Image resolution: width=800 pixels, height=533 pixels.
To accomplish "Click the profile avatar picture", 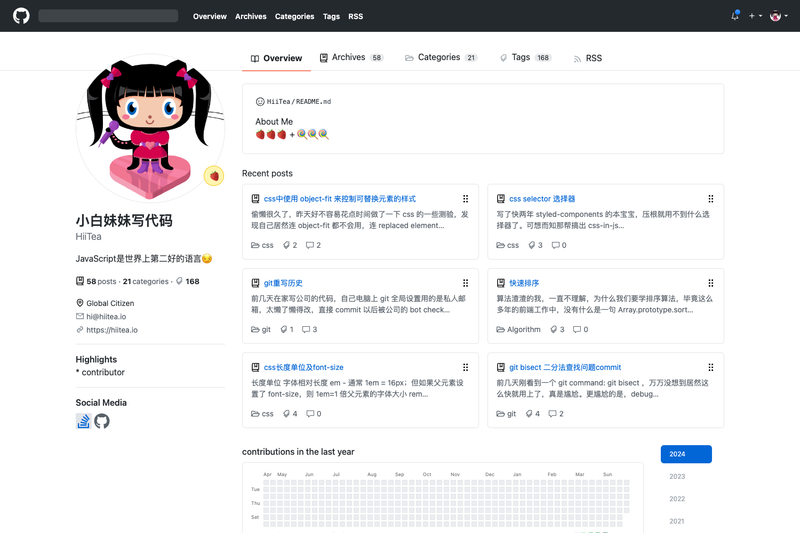I will (150, 128).
